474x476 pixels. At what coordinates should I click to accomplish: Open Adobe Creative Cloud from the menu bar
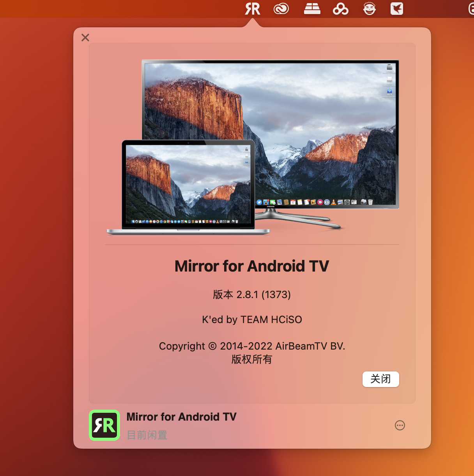tap(281, 9)
